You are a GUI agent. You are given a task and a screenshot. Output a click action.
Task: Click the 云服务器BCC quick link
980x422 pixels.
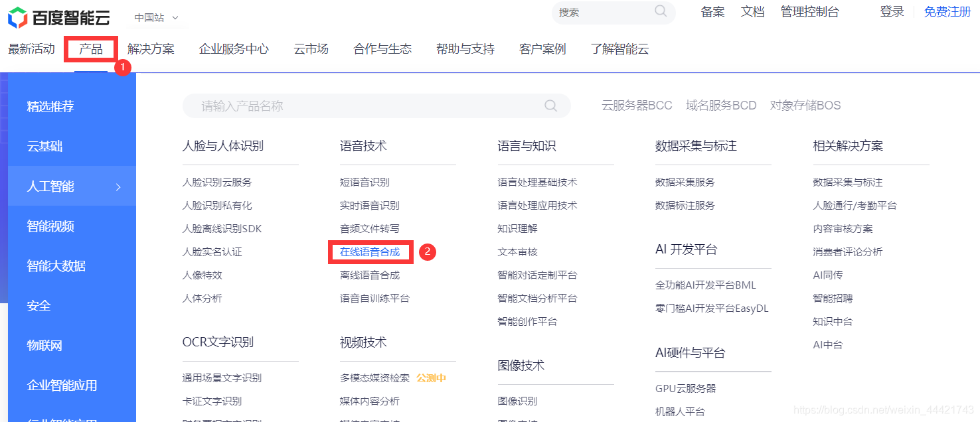click(636, 105)
